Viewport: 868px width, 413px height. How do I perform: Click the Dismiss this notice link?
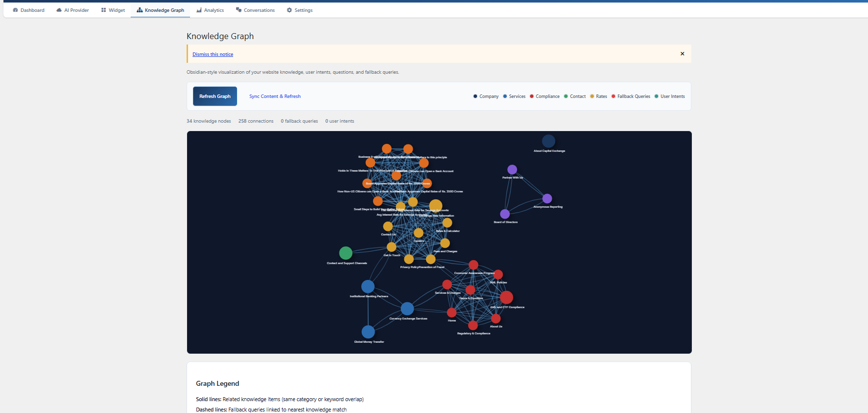pyautogui.click(x=213, y=54)
